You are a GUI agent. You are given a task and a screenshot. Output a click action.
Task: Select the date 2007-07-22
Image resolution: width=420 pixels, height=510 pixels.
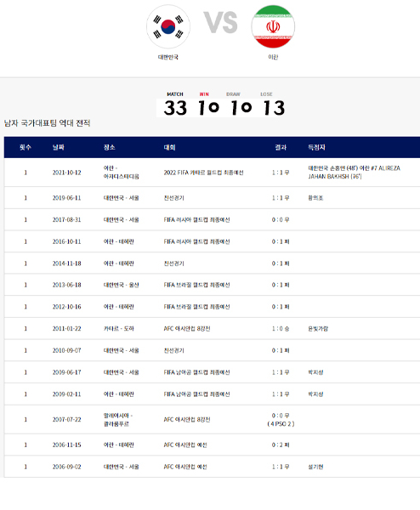point(66,420)
